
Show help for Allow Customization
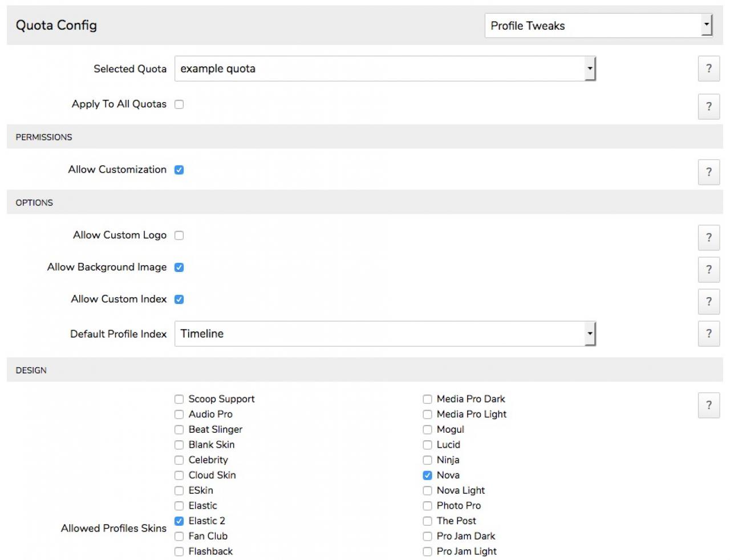coord(708,172)
